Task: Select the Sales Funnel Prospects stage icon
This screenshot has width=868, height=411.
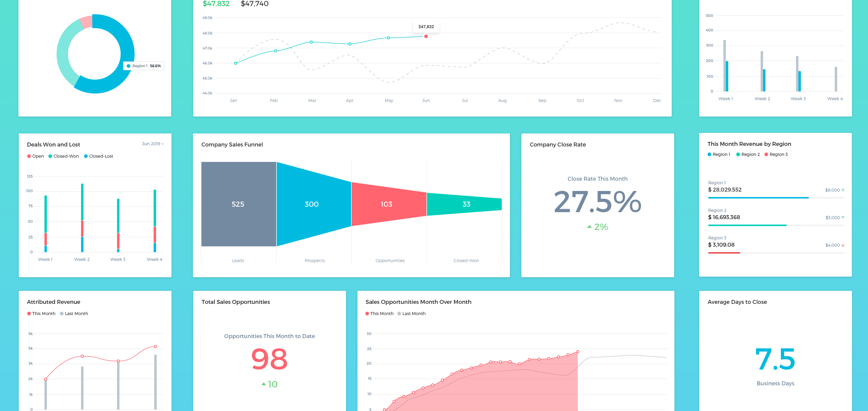Action: click(x=312, y=204)
